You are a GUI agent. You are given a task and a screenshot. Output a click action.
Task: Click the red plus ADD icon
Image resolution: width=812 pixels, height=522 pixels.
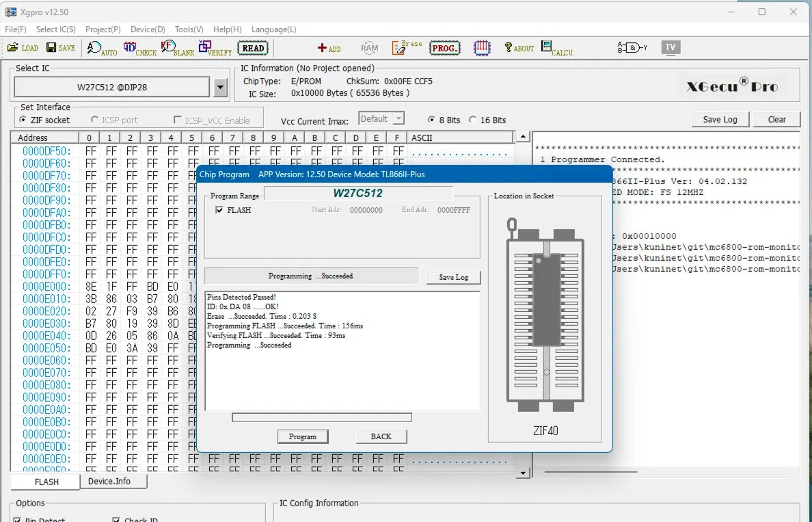(x=329, y=48)
